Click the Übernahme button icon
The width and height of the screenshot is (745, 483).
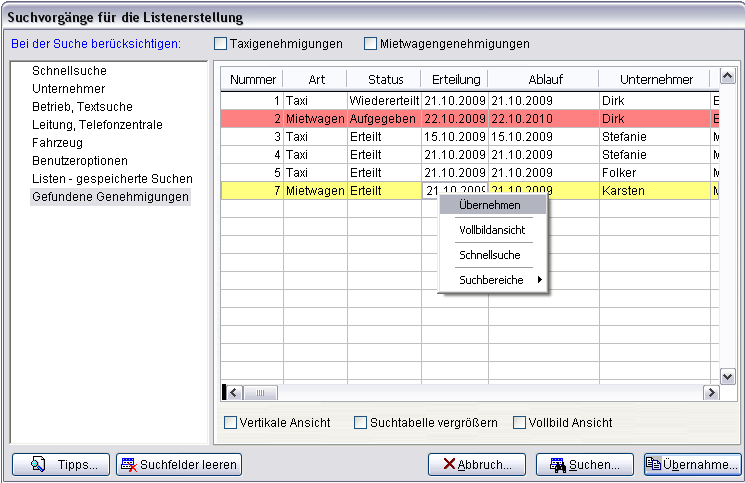pos(653,464)
